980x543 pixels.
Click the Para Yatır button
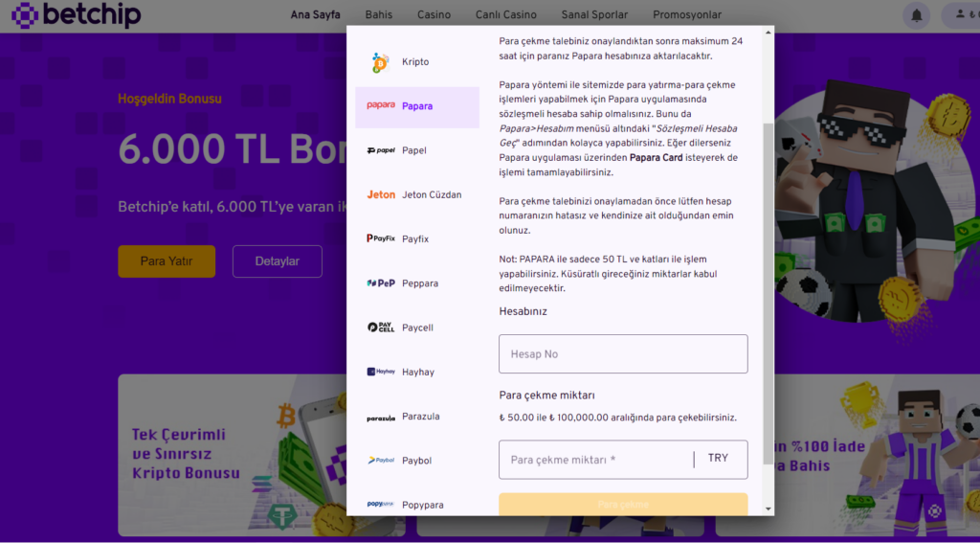click(x=167, y=261)
